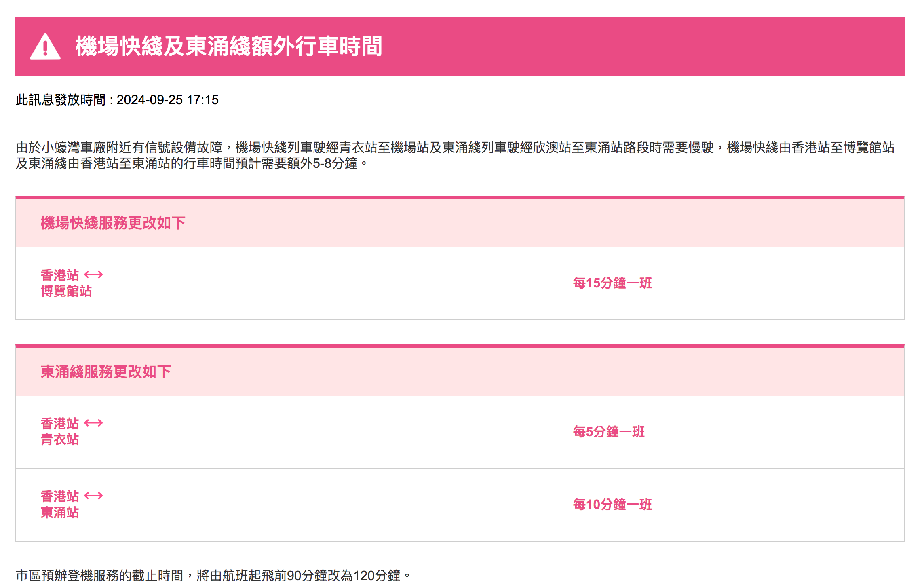Click 香港站 in the 青衣站 row
This screenshot has width=924, height=587.
(60, 424)
